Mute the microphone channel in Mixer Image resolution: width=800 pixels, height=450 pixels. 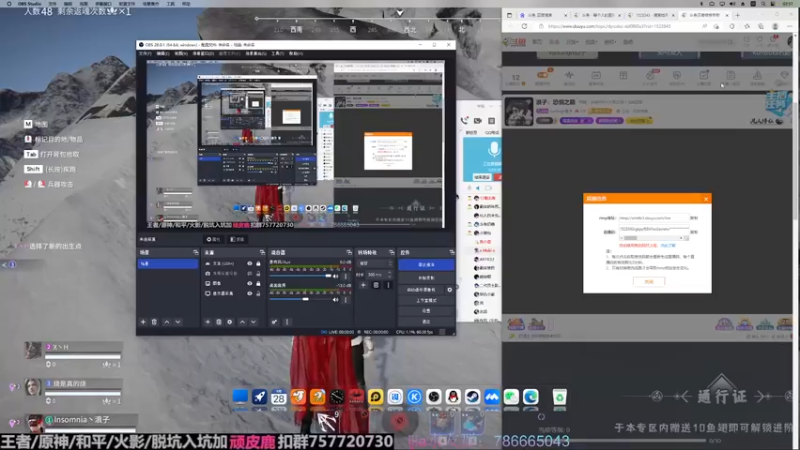coord(335,276)
